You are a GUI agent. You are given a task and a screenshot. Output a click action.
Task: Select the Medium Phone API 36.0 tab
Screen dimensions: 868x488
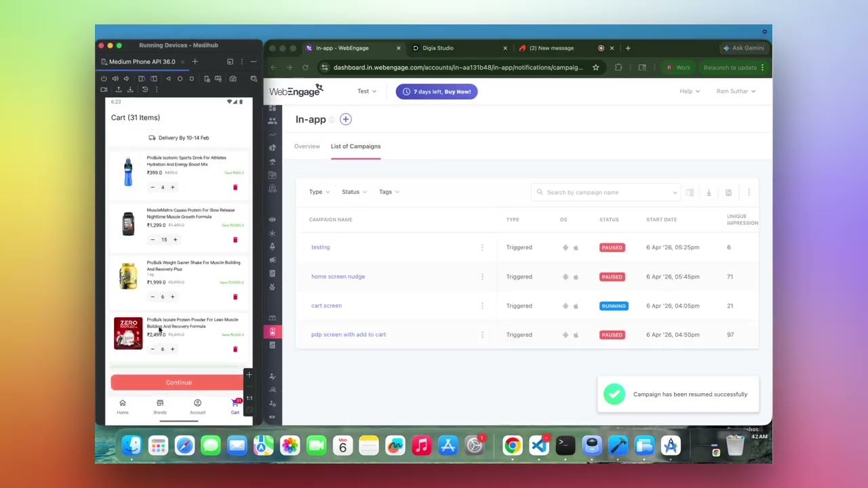(142, 62)
